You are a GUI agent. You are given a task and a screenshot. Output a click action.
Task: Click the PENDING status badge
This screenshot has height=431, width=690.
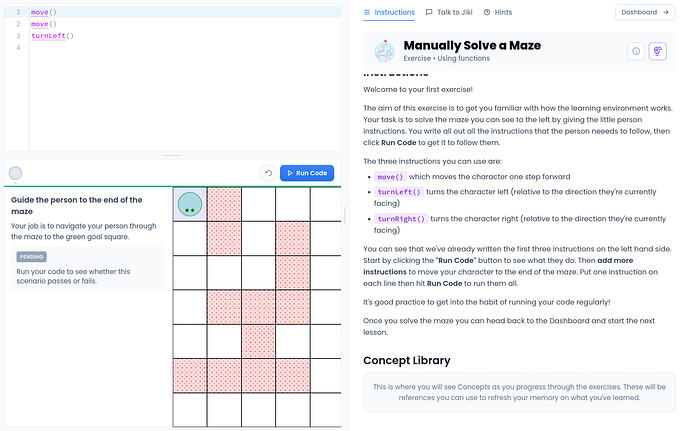pyautogui.click(x=32, y=257)
